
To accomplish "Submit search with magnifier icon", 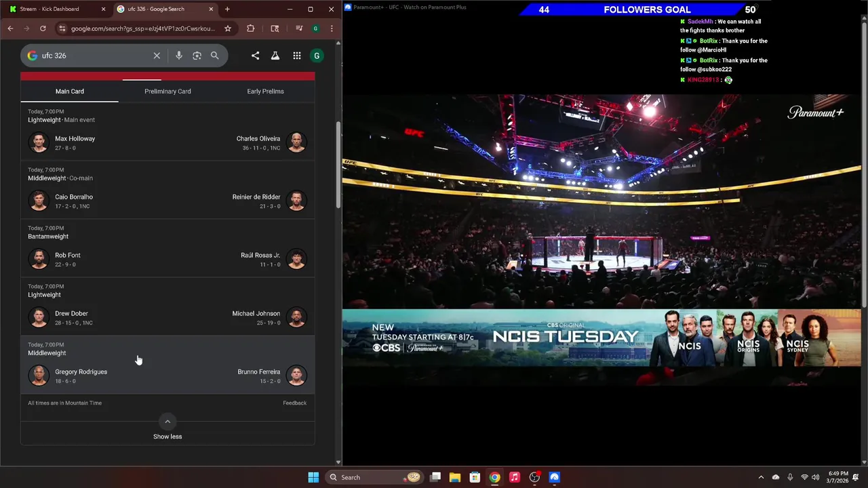I will (215, 56).
